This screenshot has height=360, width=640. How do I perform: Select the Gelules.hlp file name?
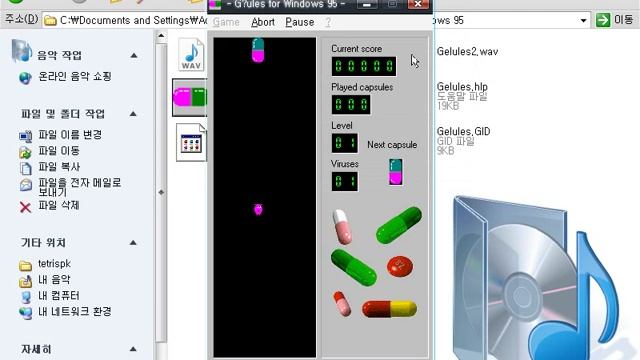(x=462, y=87)
